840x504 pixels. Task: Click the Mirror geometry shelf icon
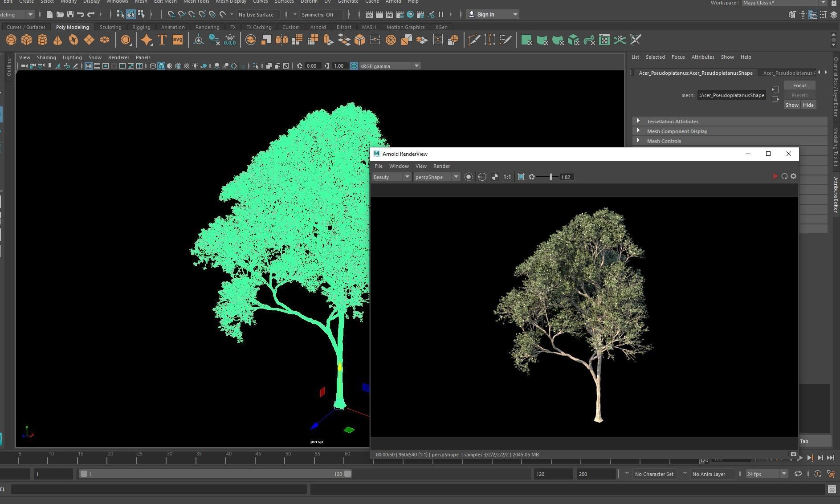pyautogui.click(x=282, y=40)
